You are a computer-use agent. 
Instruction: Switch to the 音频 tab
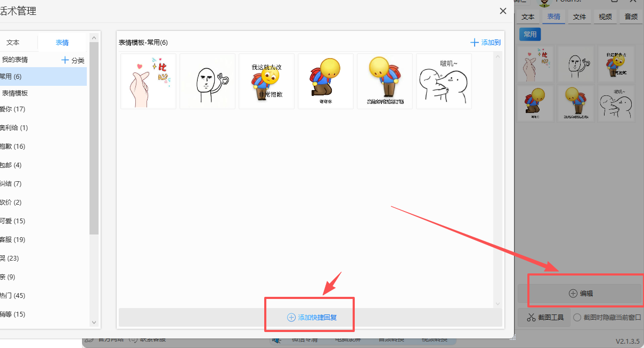click(631, 17)
